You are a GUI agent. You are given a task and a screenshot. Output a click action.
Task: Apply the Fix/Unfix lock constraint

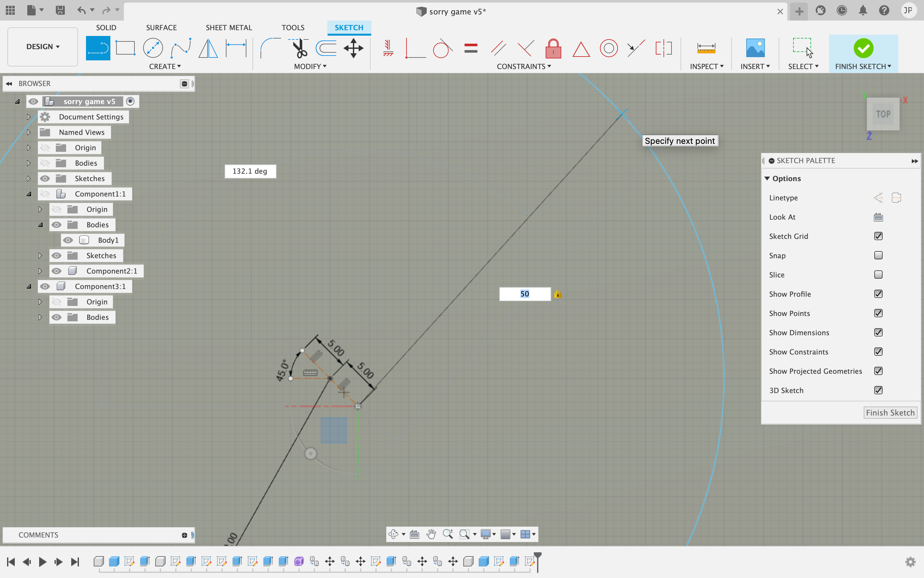coord(553,48)
